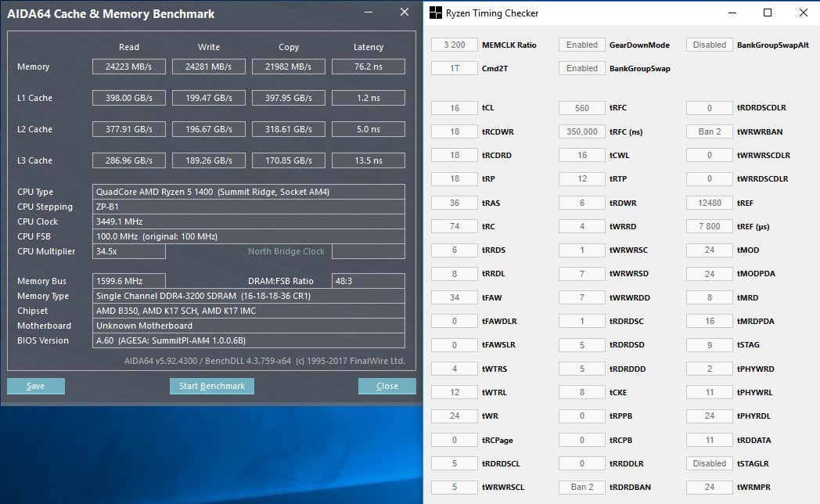This screenshot has width=820, height=504.
Task: Click the BIOS Version A.60 field
Action: click(x=248, y=340)
